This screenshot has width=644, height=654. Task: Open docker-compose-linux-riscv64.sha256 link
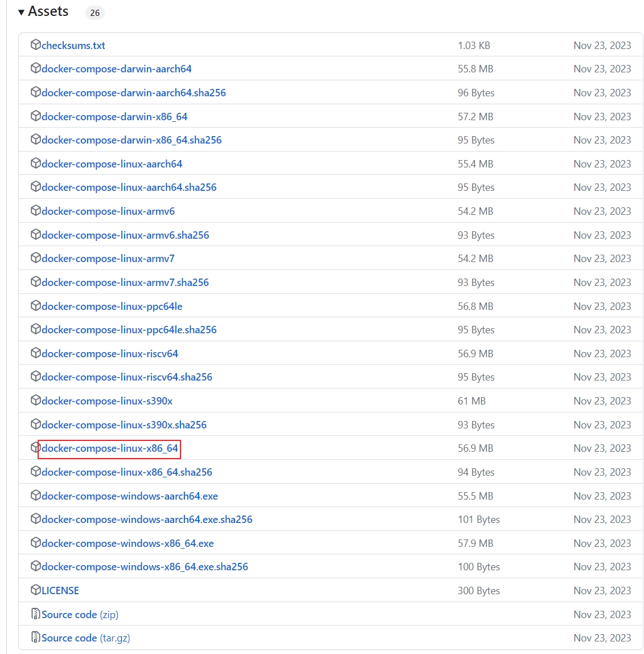click(x=127, y=377)
